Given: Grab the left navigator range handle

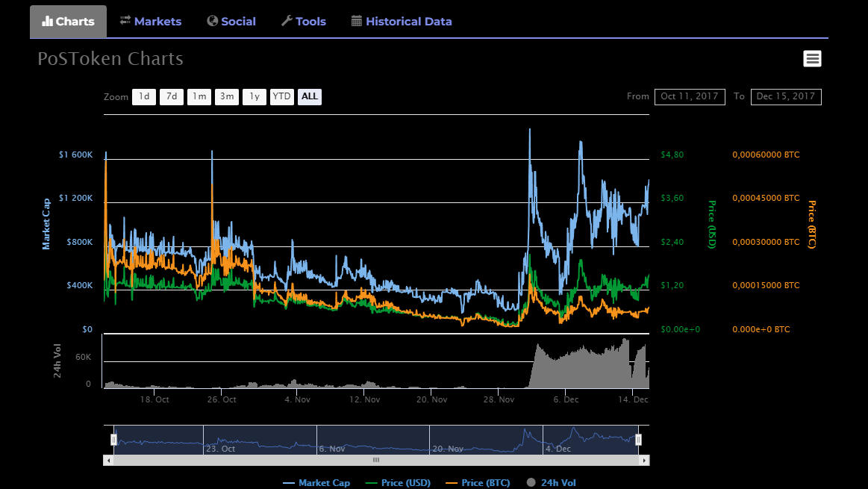Looking at the screenshot, I should [113, 440].
